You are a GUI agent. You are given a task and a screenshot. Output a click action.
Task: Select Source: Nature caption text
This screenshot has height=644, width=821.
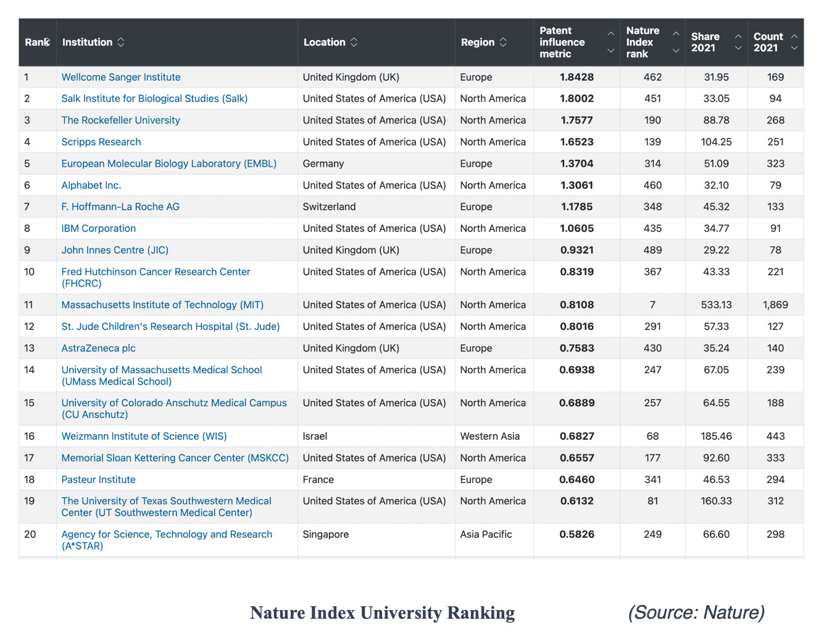(x=696, y=613)
